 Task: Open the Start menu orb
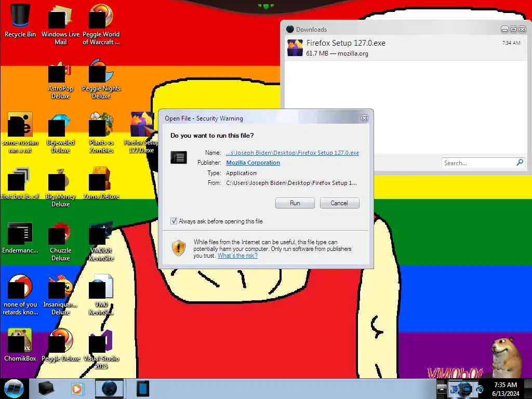pyautogui.click(x=14, y=389)
